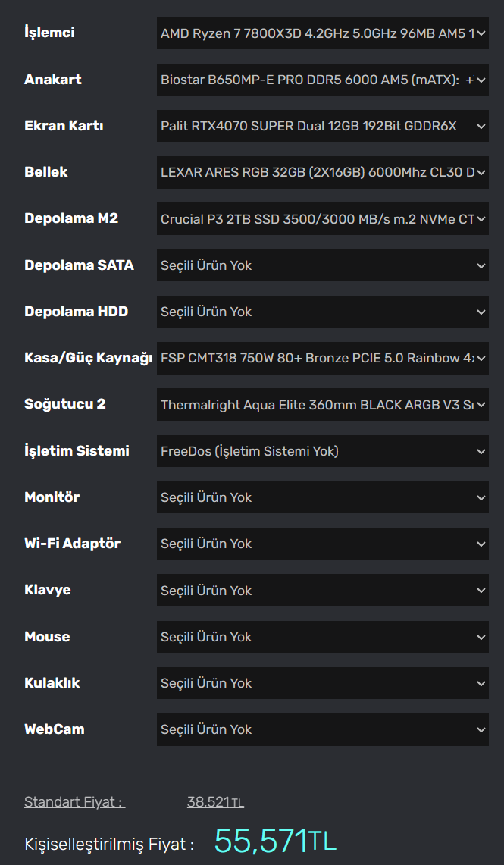
Task: Expand the Depolama HDD dropdown
Action: 322,312
